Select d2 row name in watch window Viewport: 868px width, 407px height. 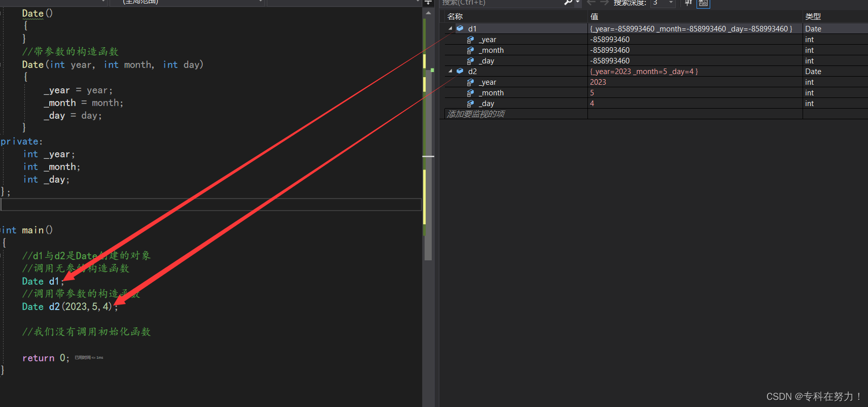472,72
